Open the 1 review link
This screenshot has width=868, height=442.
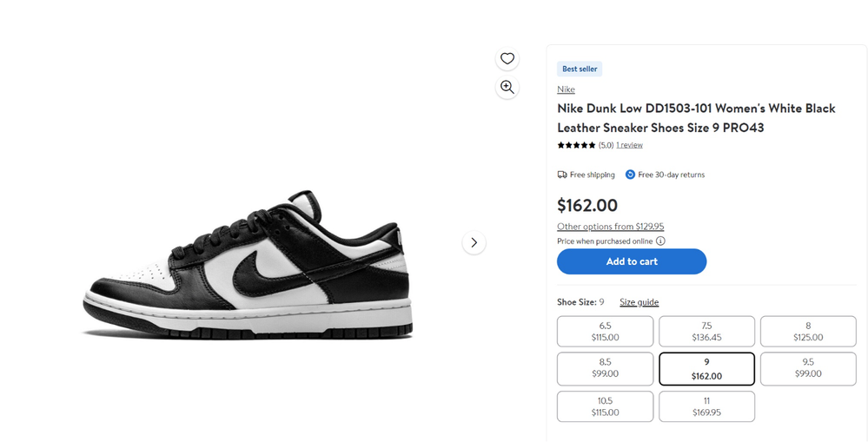click(x=629, y=146)
